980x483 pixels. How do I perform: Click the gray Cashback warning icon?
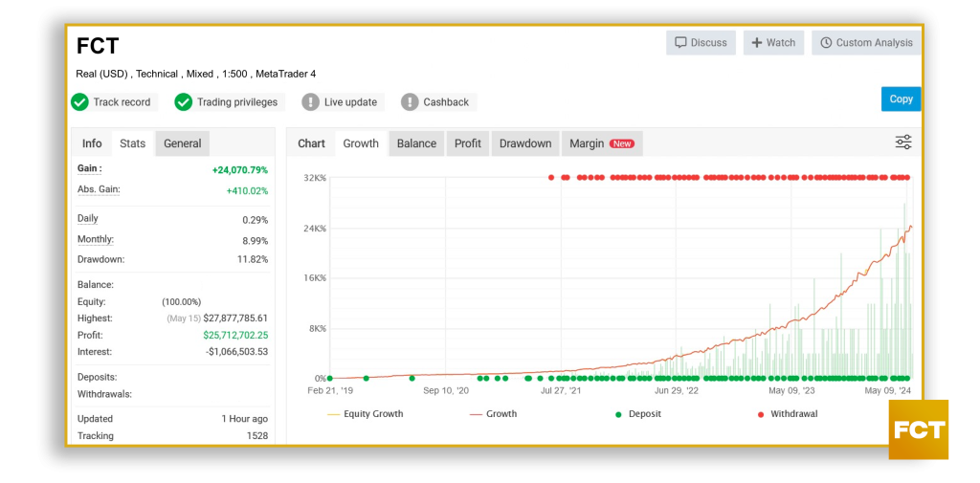410,102
